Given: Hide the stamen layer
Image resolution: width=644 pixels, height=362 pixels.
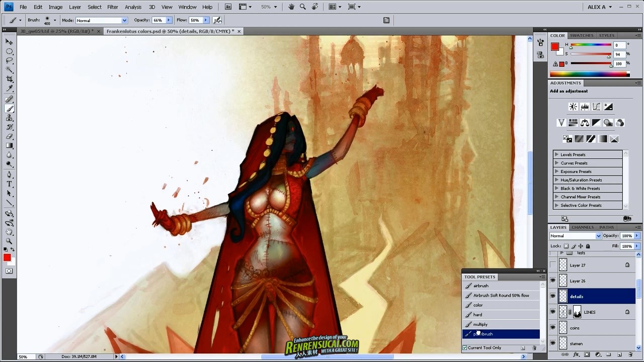Looking at the screenshot, I should point(553,343).
